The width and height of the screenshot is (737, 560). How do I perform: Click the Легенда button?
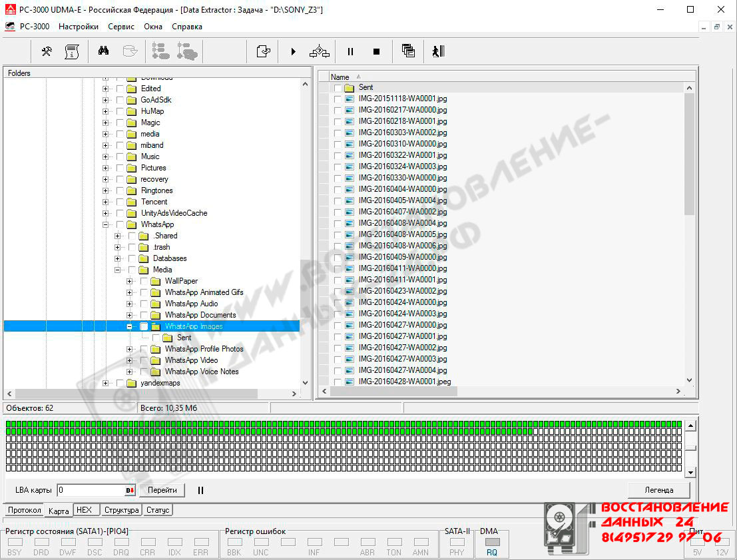[x=658, y=490]
